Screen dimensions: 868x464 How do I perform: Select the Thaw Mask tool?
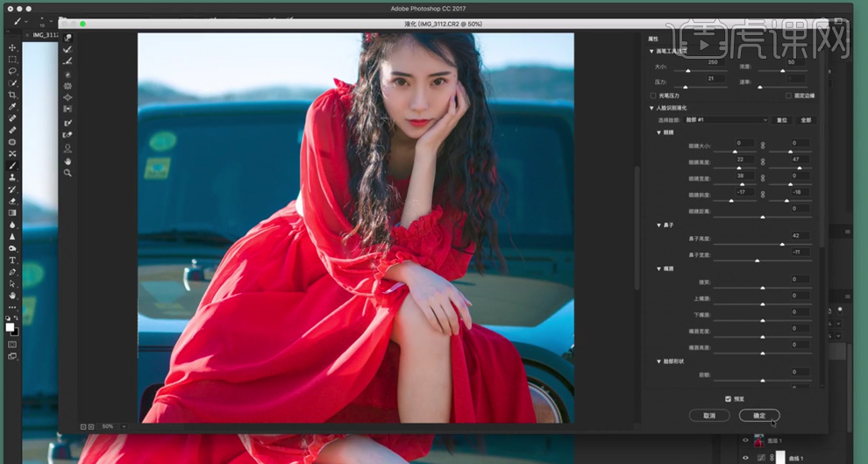68,134
